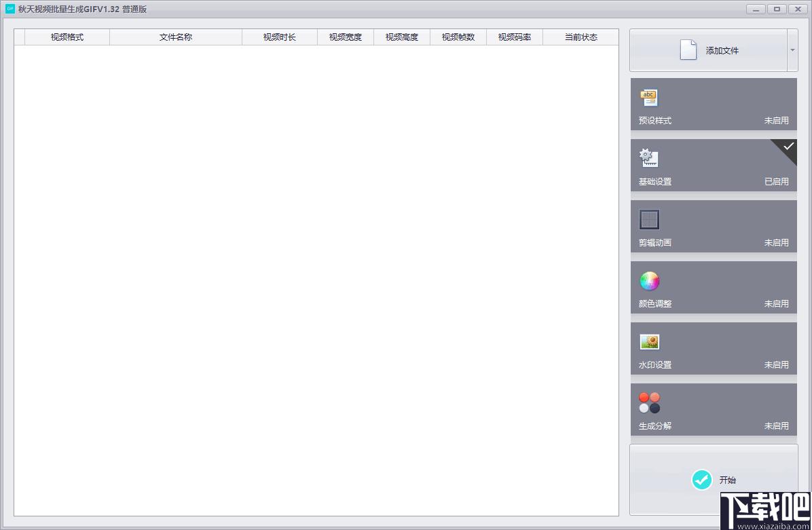Click the 水印设置 picture icon

pyautogui.click(x=649, y=341)
